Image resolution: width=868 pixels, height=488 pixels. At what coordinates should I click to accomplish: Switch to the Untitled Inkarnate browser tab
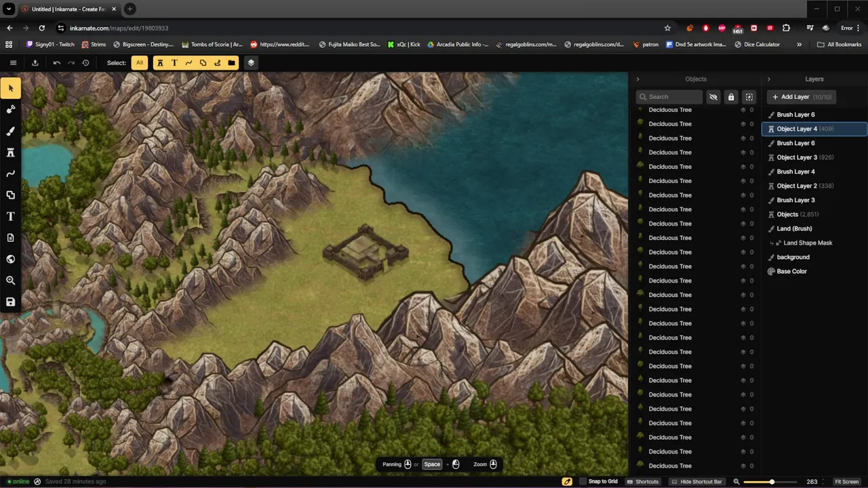(x=68, y=9)
